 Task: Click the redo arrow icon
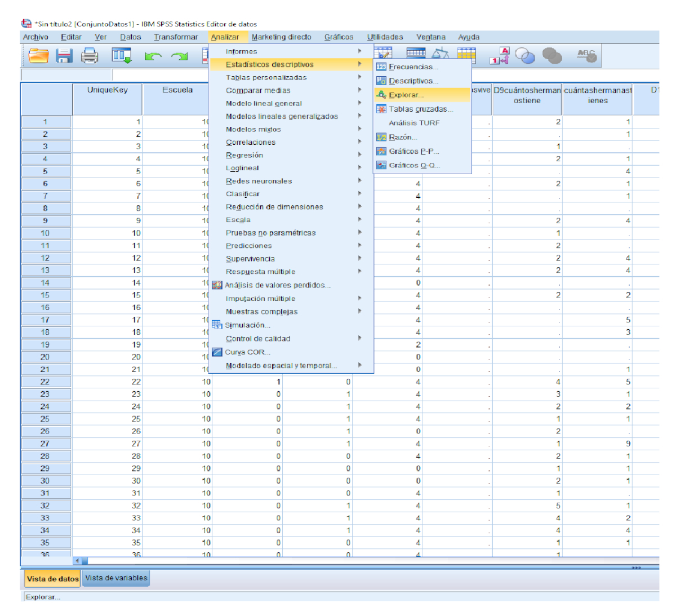(179, 56)
